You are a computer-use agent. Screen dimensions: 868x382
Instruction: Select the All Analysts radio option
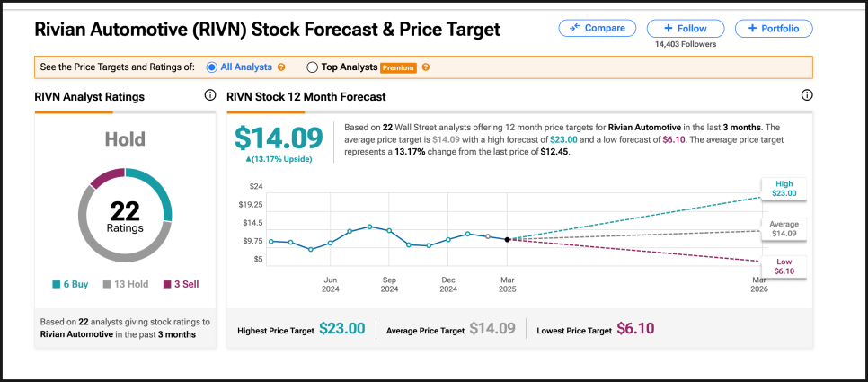(x=211, y=67)
